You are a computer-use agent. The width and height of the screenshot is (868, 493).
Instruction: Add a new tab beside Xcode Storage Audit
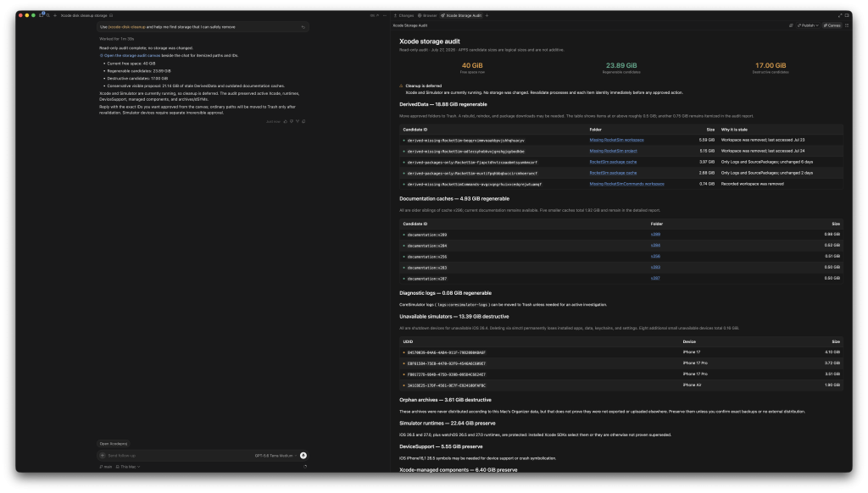(487, 15)
